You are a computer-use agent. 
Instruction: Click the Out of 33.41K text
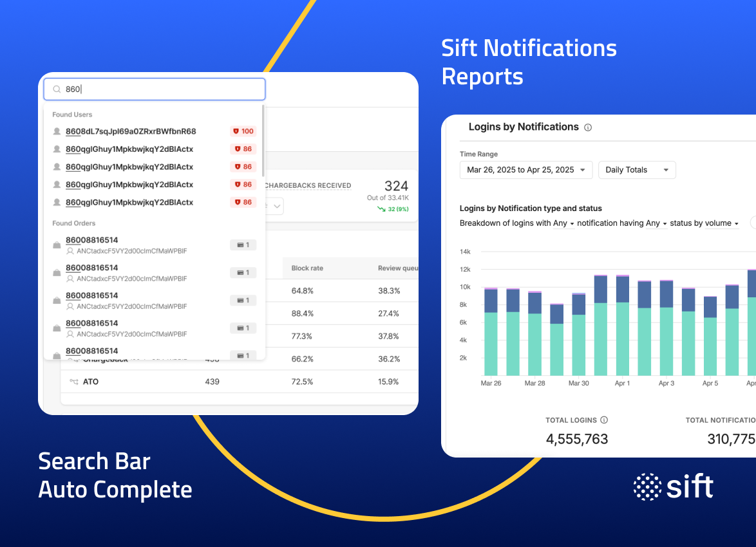click(x=388, y=198)
